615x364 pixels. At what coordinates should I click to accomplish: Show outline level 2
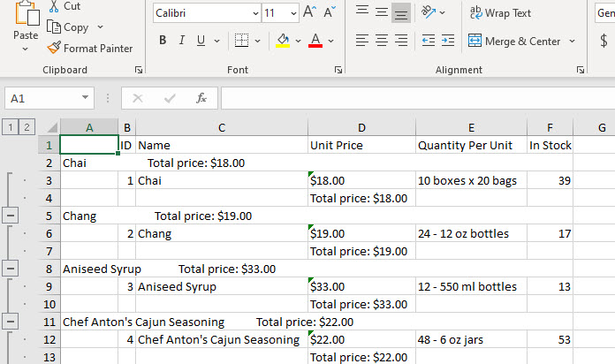click(26, 127)
